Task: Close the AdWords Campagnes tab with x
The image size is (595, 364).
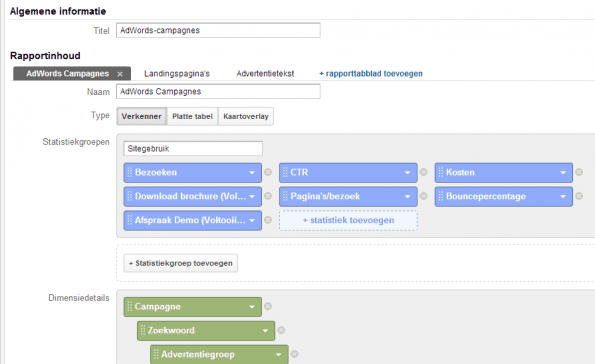Action: pyautogui.click(x=120, y=74)
